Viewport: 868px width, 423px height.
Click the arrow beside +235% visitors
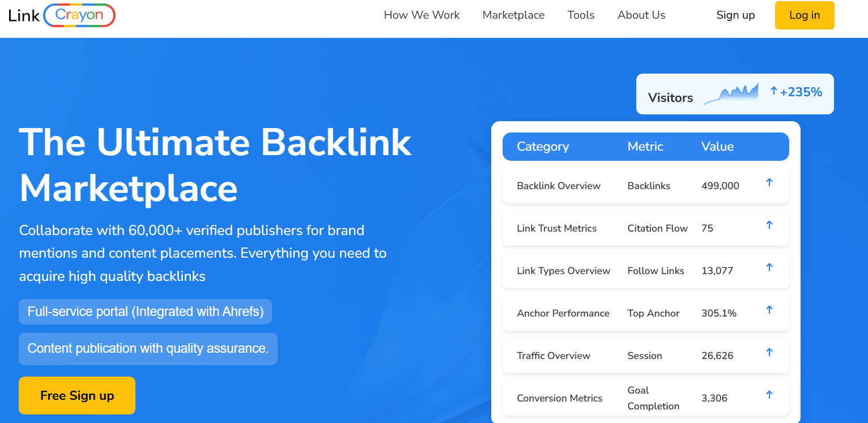click(x=773, y=91)
